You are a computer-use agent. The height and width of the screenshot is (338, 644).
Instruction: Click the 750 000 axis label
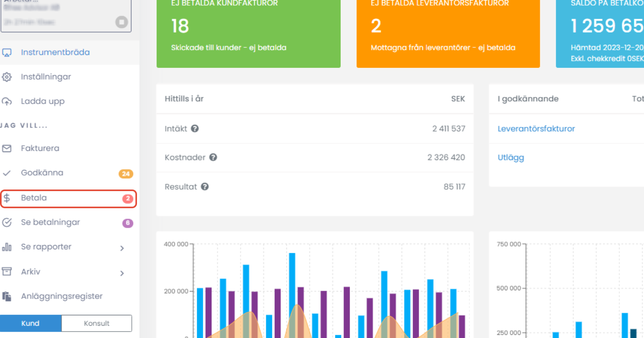click(509, 244)
